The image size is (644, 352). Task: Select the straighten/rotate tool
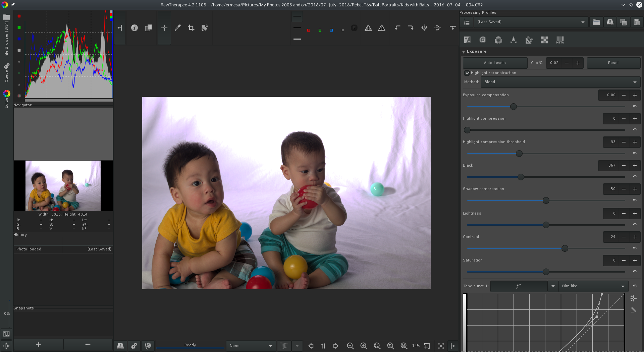tap(205, 28)
